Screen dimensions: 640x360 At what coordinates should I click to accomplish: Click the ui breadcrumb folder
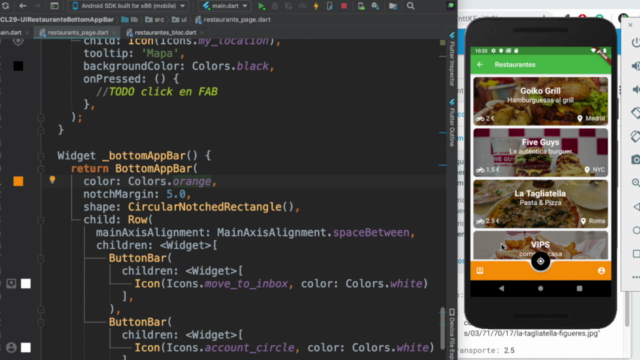click(180, 20)
